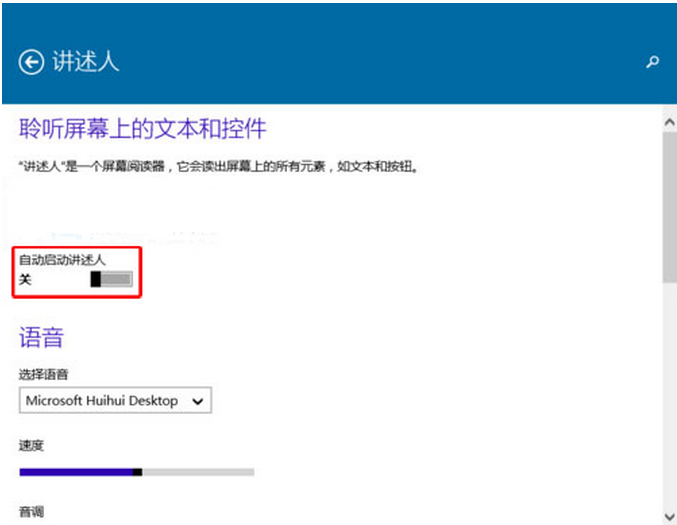
Task: Click the chevron arrow of the 选择语音 combo box
Action: point(198,401)
